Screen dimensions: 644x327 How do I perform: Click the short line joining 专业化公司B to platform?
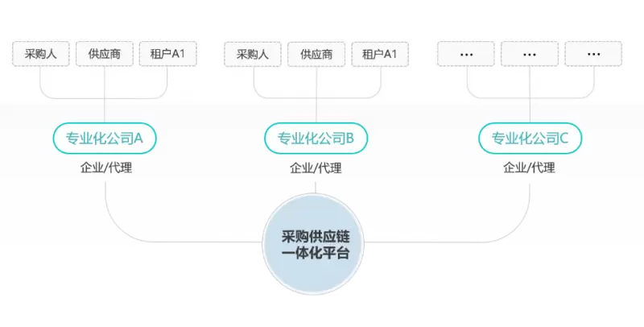(316, 188)
